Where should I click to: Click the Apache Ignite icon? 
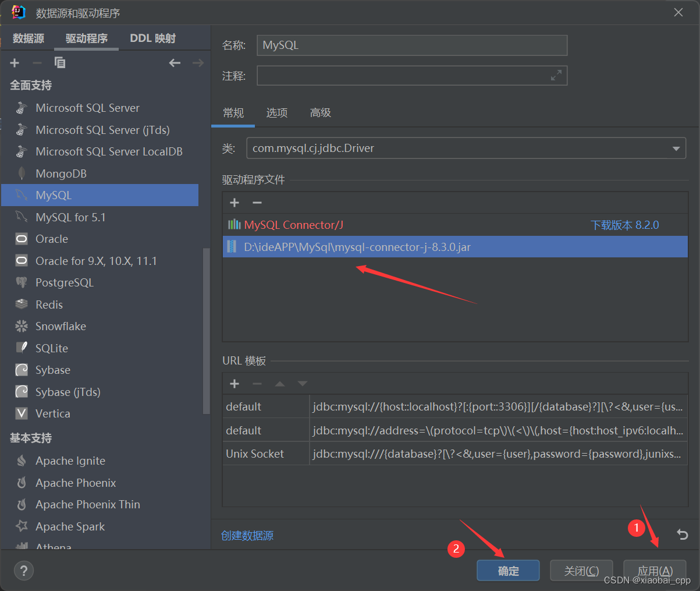[x=22, y=461]
